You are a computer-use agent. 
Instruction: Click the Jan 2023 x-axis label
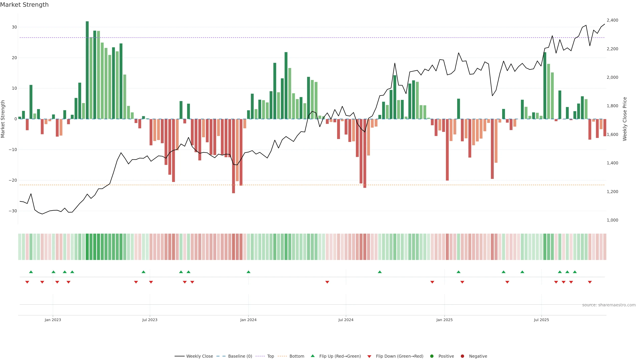point(53,320)
